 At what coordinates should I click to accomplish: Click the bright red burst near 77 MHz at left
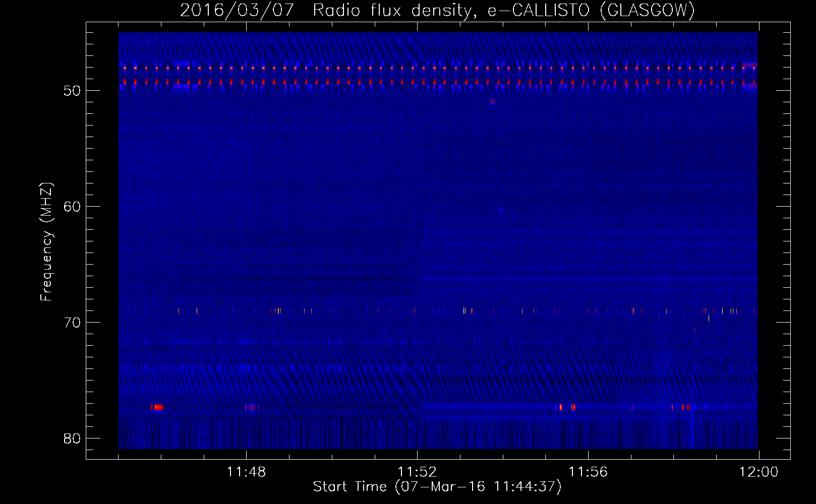pos(157,407)
